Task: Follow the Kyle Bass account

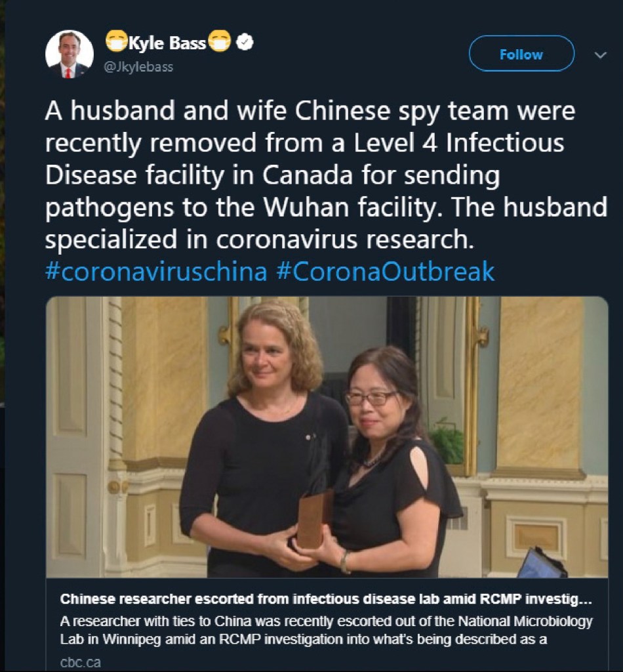Action: pos(521,54)
